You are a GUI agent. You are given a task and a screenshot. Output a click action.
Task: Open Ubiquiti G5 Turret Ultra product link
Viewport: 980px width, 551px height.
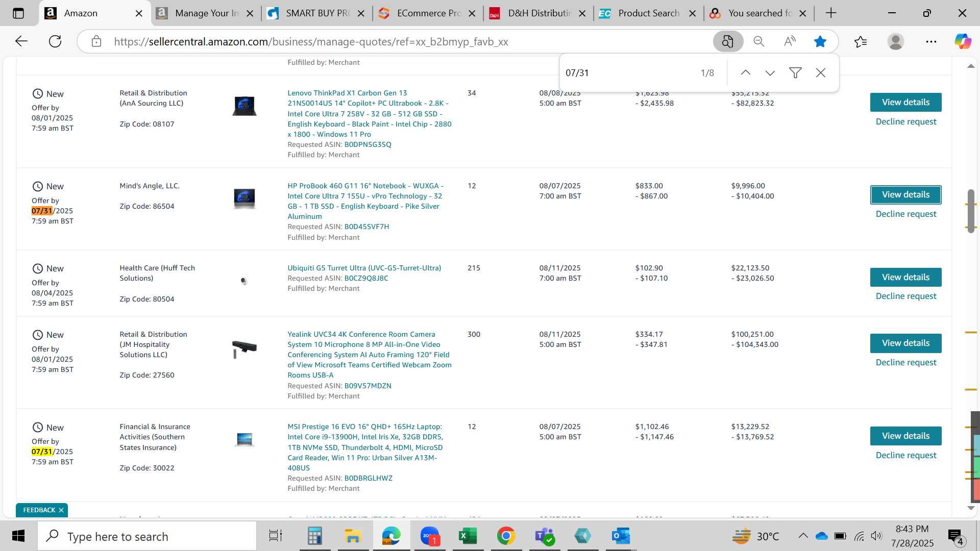364,268
